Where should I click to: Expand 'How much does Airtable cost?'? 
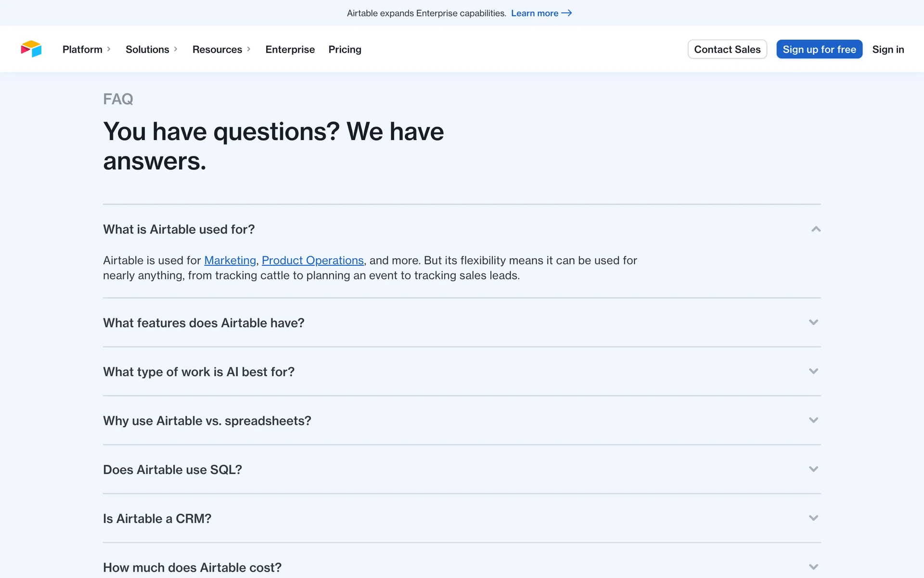tap(192, 567)
